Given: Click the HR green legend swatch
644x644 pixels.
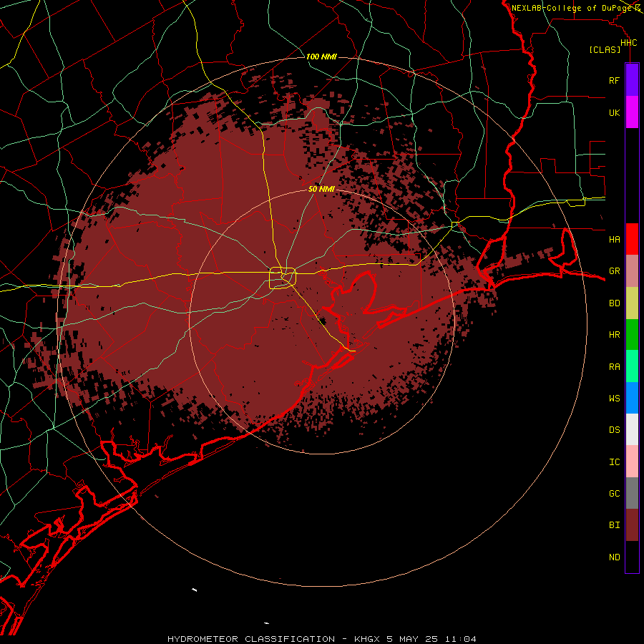Looking at the screenshot, I should click(632, 335).
